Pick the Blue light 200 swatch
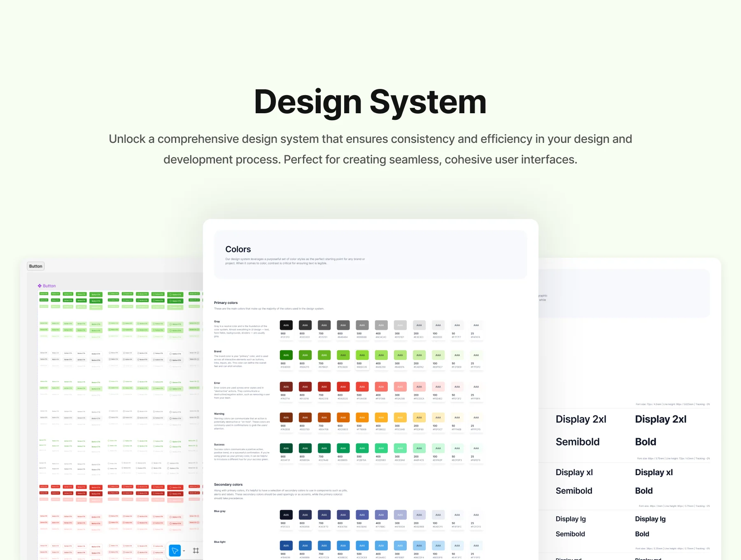The image size is (741, 560). (419, 546)
